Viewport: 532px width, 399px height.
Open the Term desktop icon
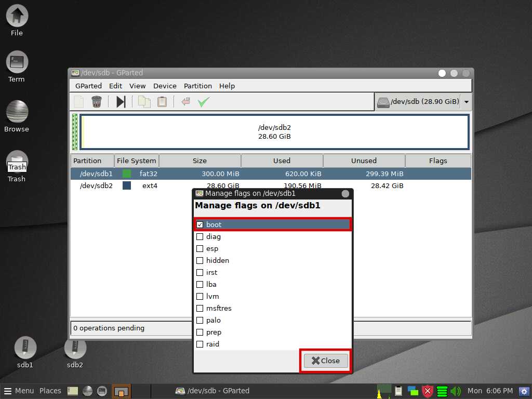tap(17, 63)
